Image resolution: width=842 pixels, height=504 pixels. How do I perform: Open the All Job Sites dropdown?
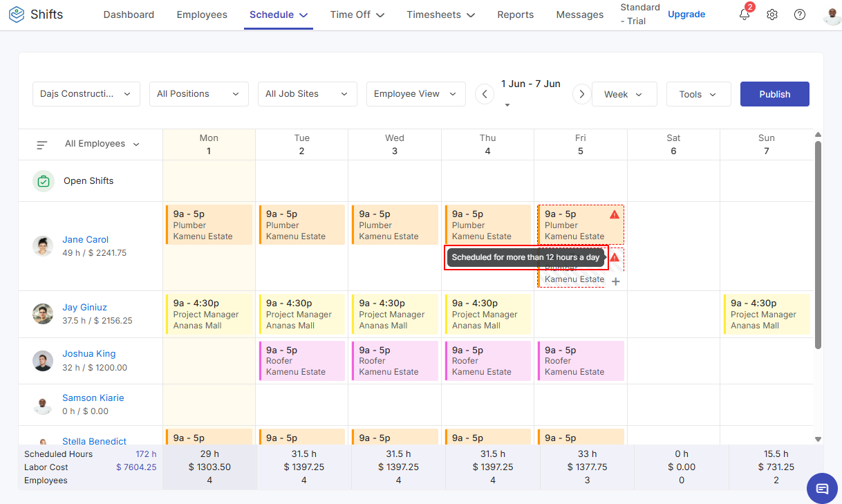[308, 94]
